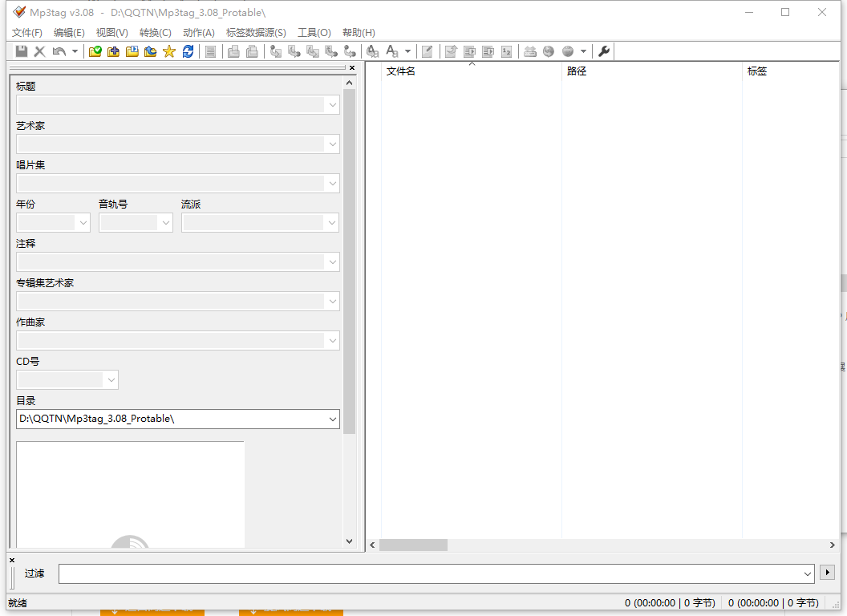Close the tag panel with its X
The height and width of the screenshot is (616, 847).
point(351,68)
